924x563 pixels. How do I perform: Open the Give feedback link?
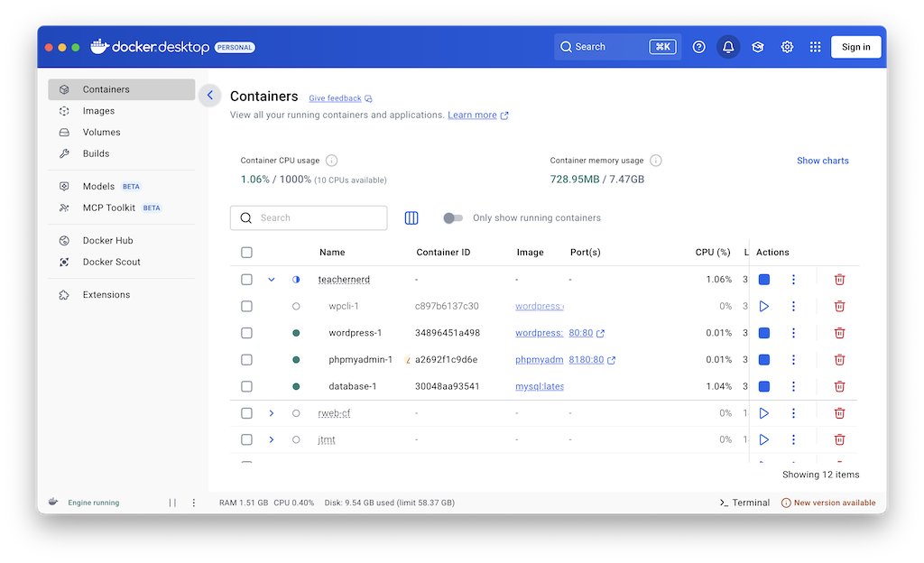340,98
